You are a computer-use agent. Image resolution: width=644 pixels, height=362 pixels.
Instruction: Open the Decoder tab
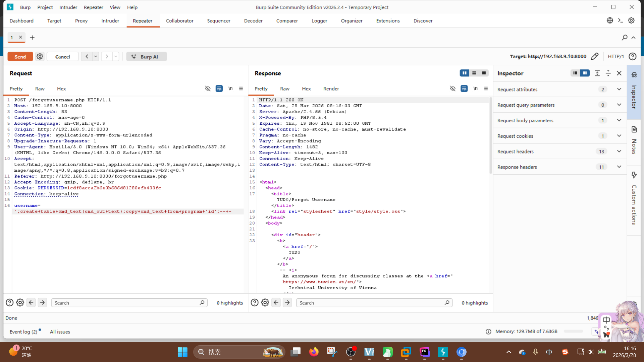point(253,21)
